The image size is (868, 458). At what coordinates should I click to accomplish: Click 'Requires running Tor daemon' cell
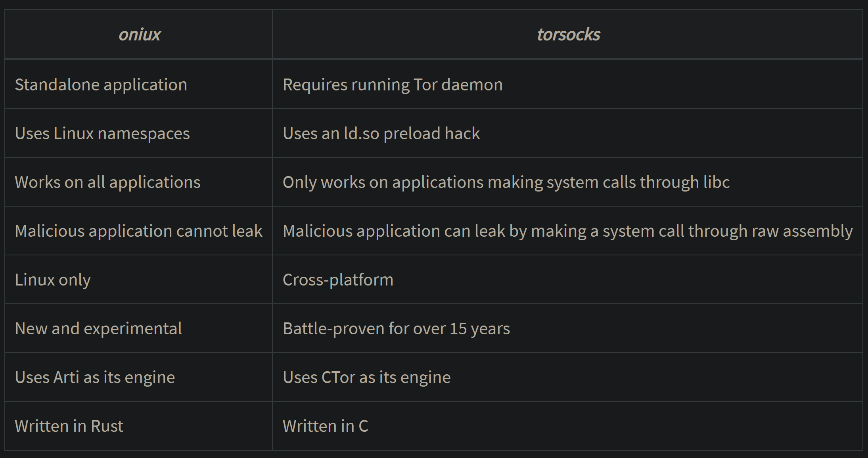click(393, 84)
